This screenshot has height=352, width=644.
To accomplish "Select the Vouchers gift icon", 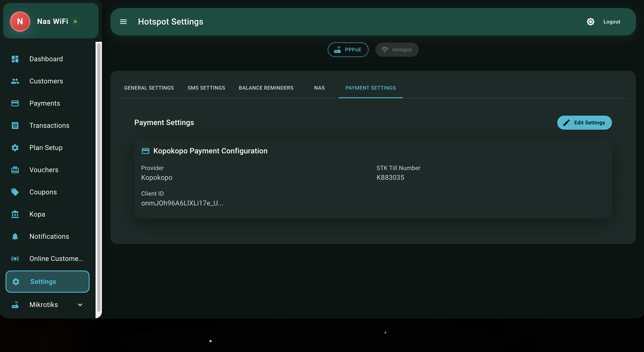I will click(x=15, y=170).
